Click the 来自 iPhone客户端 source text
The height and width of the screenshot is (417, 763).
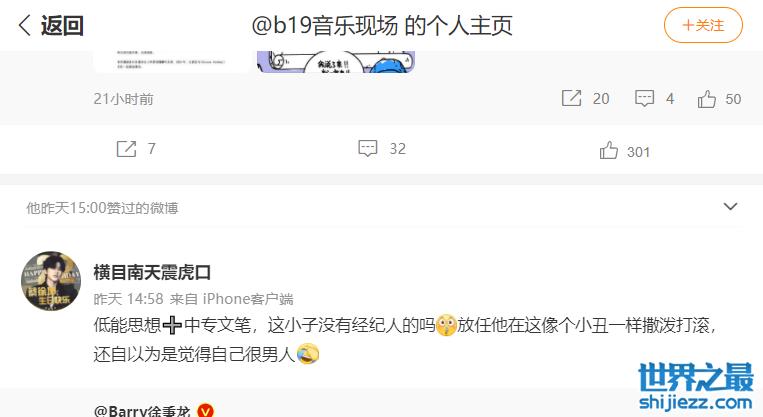point(232,299)
